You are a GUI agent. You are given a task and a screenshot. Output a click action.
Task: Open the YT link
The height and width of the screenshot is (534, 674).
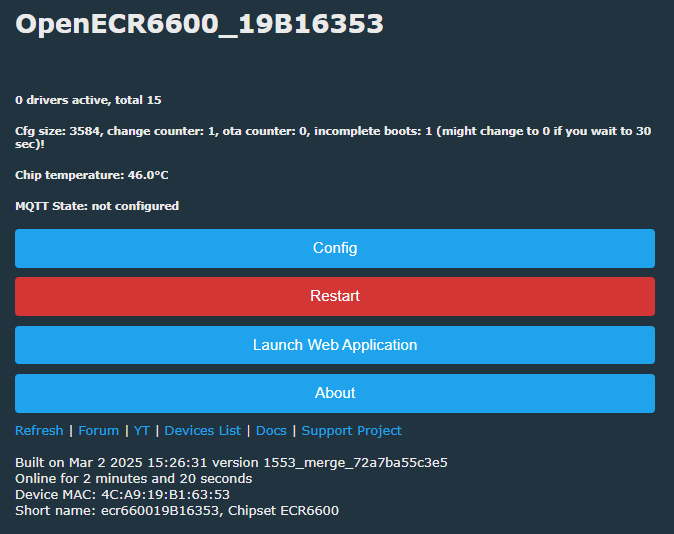point(141,430)
